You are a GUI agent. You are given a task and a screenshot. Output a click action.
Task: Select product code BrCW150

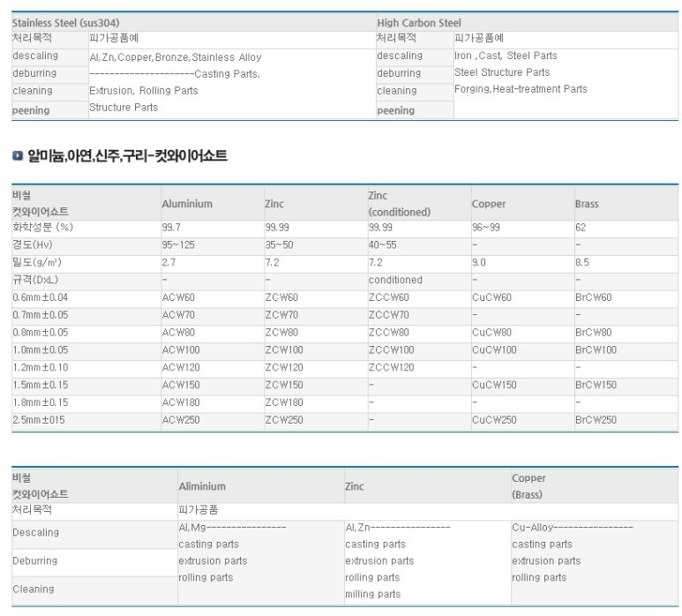(596, 385)
